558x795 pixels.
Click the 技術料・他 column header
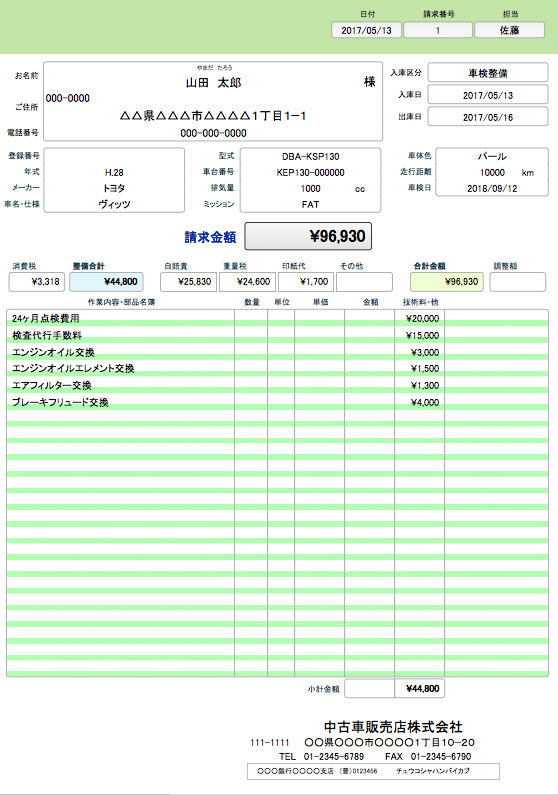click(x=420, y=302)
